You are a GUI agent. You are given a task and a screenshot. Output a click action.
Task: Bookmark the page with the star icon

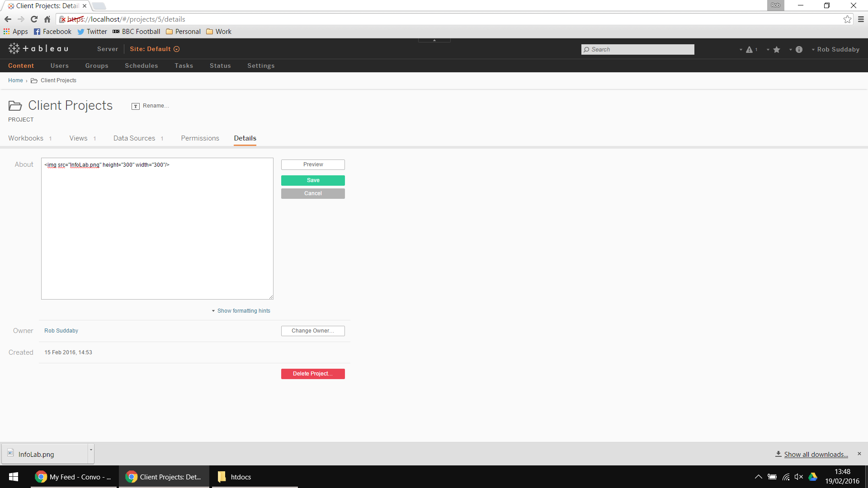click(847, 19)
